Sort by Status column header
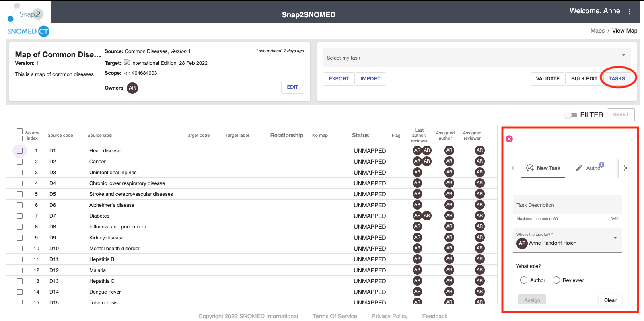This screenshot has height=321, width=644. (360, 135)
